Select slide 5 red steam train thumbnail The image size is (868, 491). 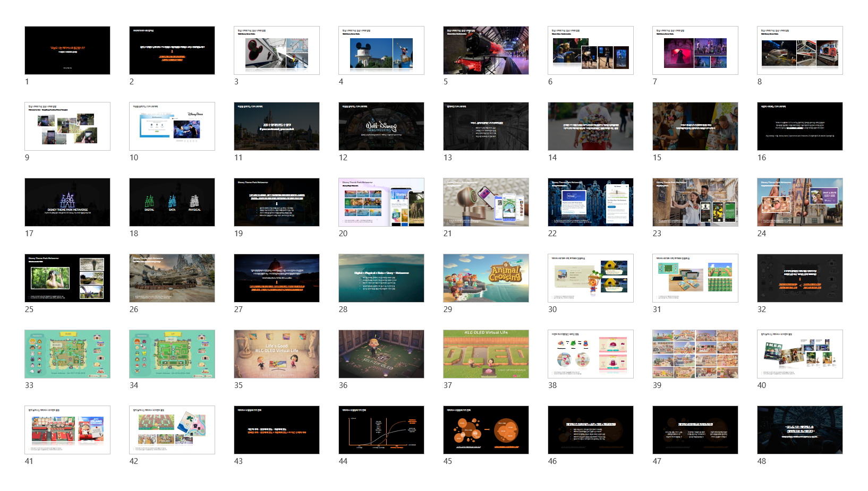(486, 50)
